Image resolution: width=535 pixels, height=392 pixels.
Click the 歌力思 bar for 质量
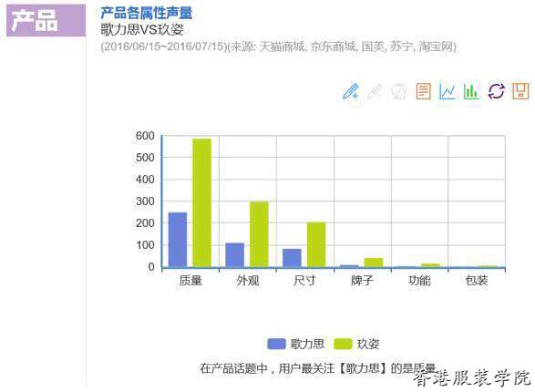pos(178,240)
